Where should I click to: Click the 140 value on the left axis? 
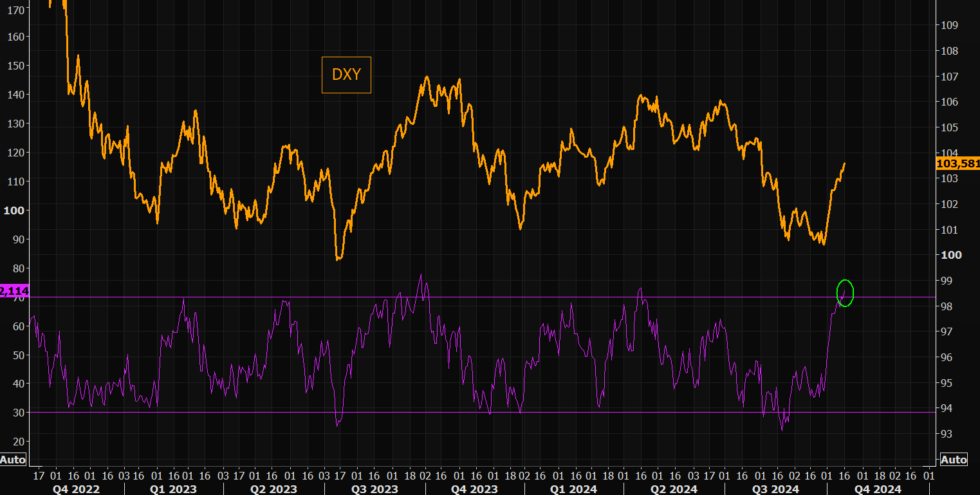(x=17, y=95)
